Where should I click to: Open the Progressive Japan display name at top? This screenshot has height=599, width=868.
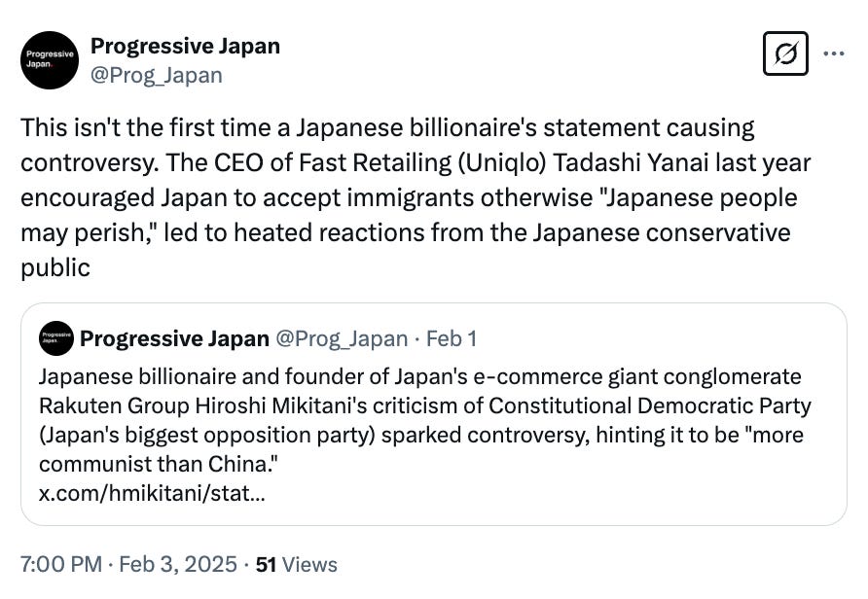click(185, 46)
